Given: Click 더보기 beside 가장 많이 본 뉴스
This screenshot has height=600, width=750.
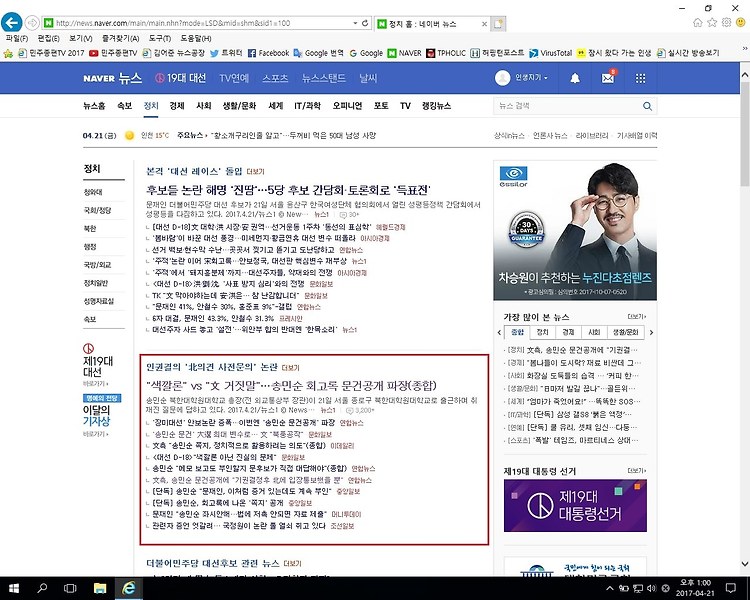Looking at the screenshot, I should coord(637,317).
